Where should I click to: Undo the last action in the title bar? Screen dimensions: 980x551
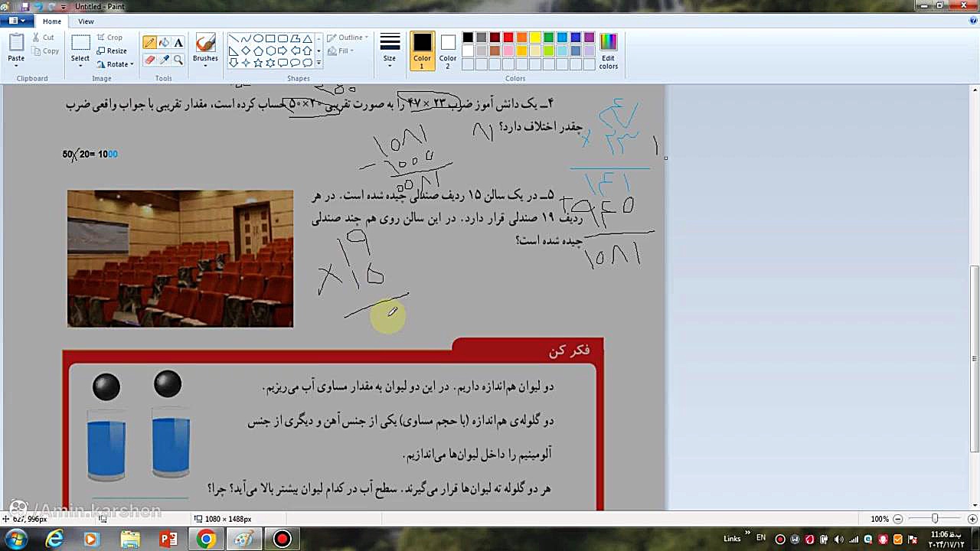tap(38, 7)
